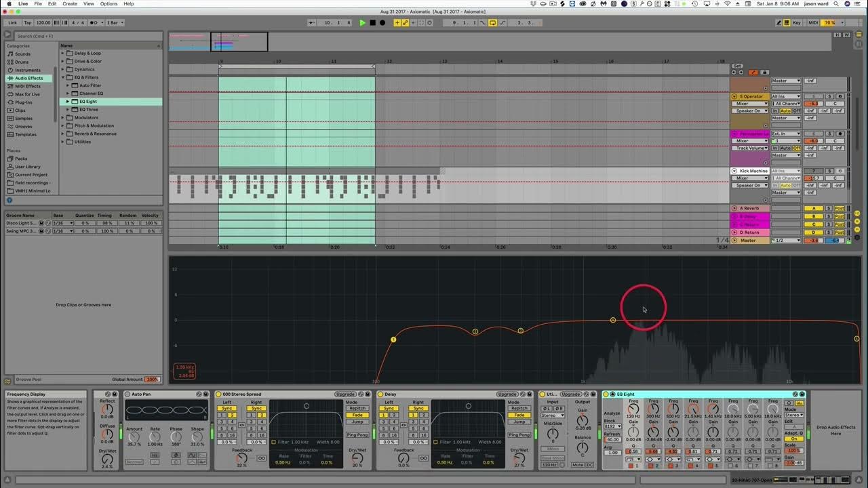Open S Operator All Ins input dropdown

point(786,96)
